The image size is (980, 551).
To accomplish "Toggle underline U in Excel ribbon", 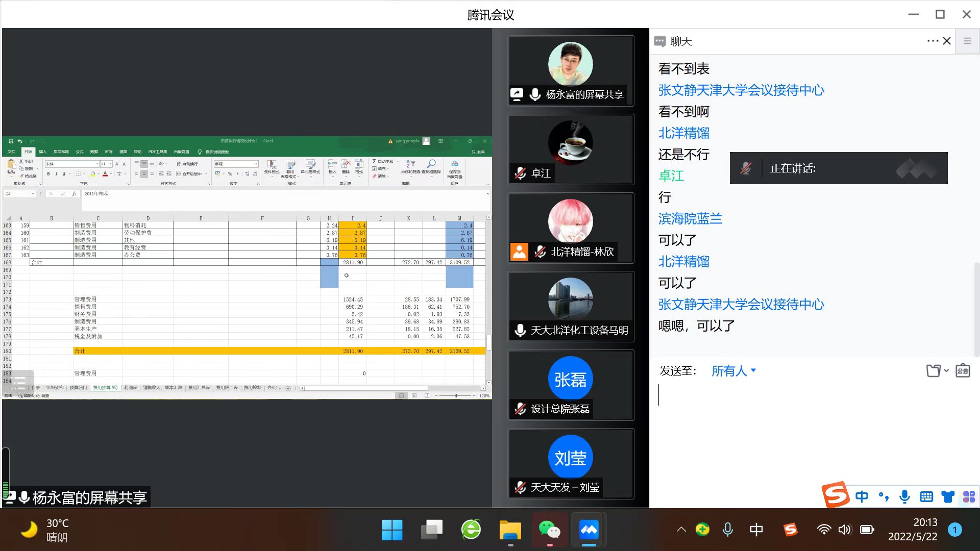I will pyautogui.click(x=64, y=174).
